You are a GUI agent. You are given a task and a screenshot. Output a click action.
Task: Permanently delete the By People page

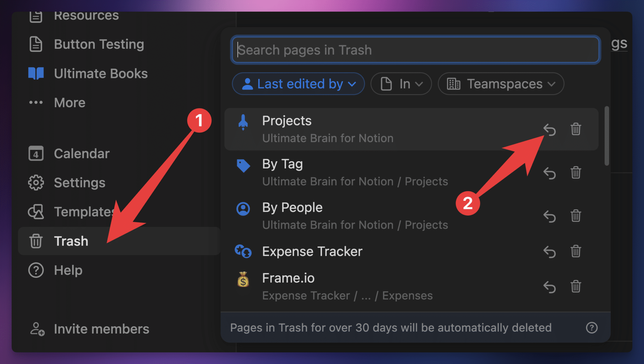point(576,216)
